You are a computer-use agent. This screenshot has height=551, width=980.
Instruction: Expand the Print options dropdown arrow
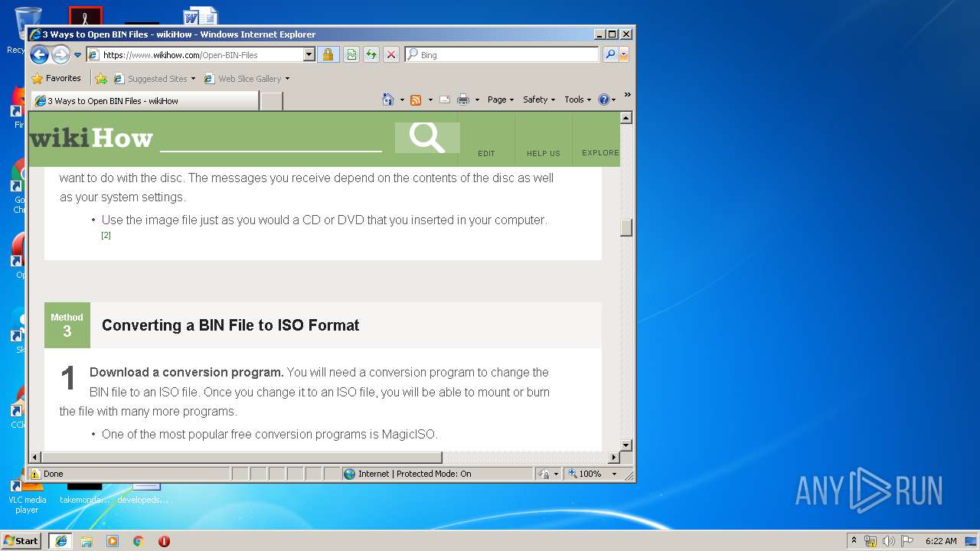pos(477,99)
